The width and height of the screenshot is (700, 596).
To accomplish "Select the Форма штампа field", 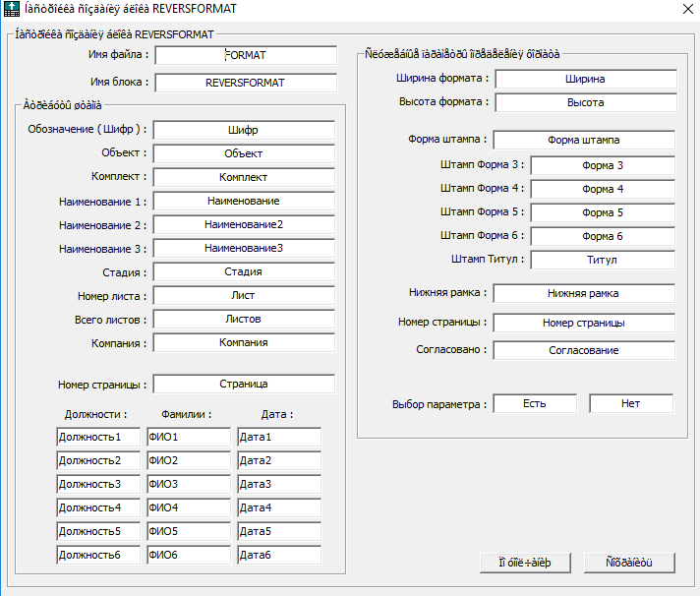I will [x=584, y=141].
